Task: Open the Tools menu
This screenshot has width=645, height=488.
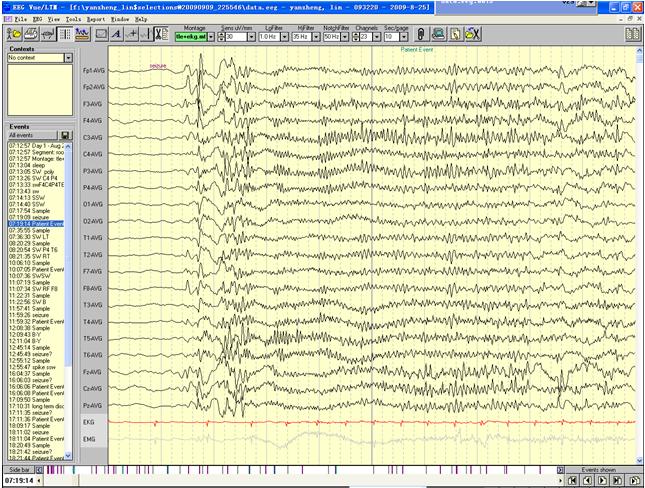Action: point(73,19)
